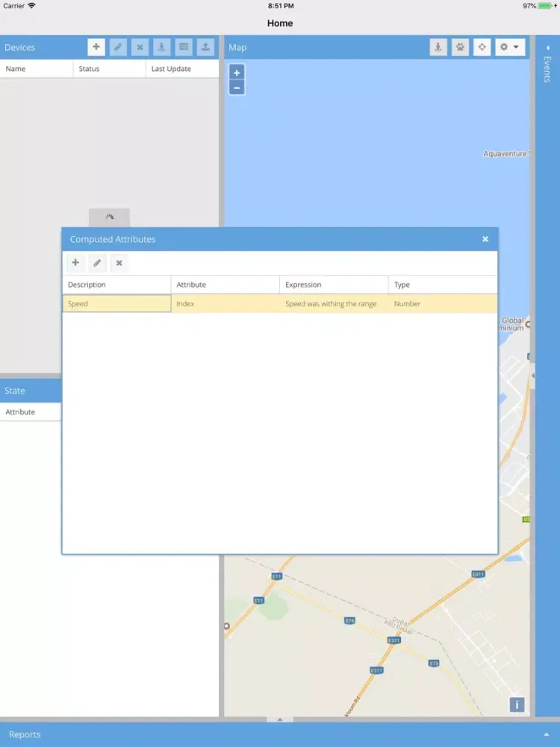Click the Home title in navigation bar
This screenshot has height=747, width=560.
[x=280, y=23]
